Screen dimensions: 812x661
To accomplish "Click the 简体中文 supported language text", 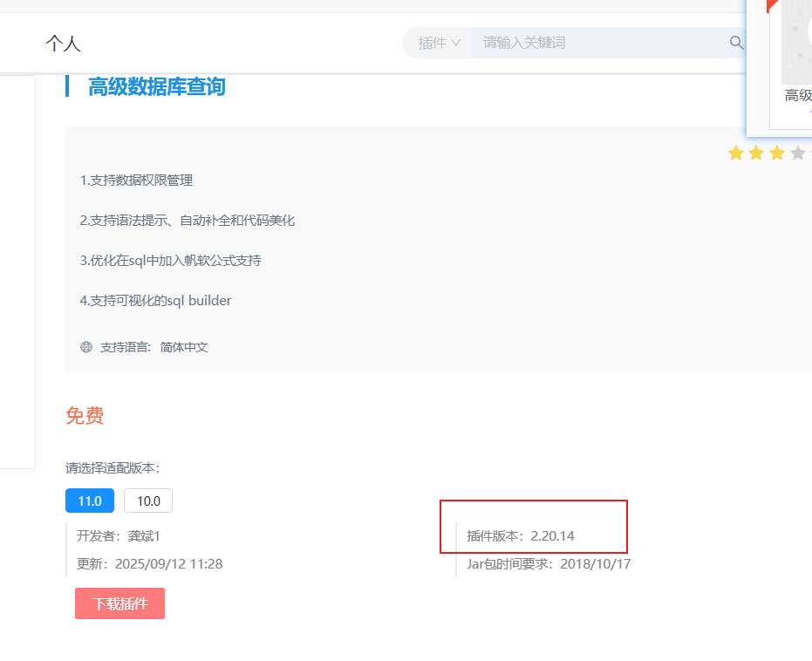I will [184, 347].
